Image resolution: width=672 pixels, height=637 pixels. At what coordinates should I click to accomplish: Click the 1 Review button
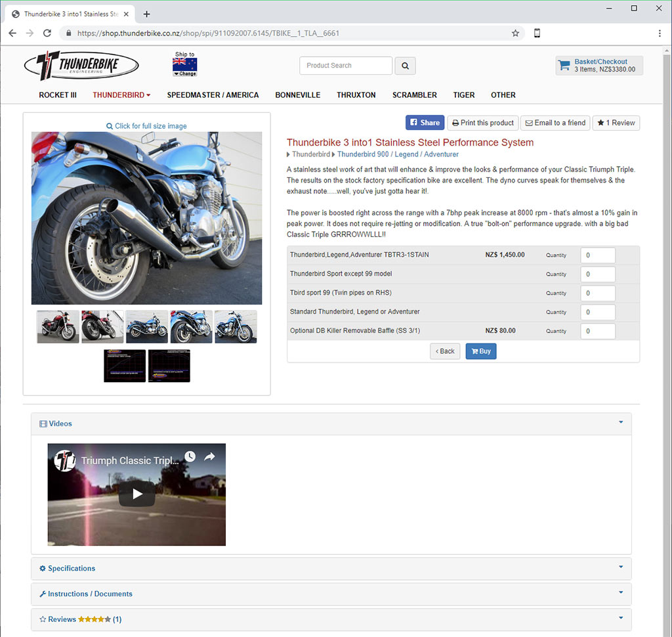click(616, 123)
